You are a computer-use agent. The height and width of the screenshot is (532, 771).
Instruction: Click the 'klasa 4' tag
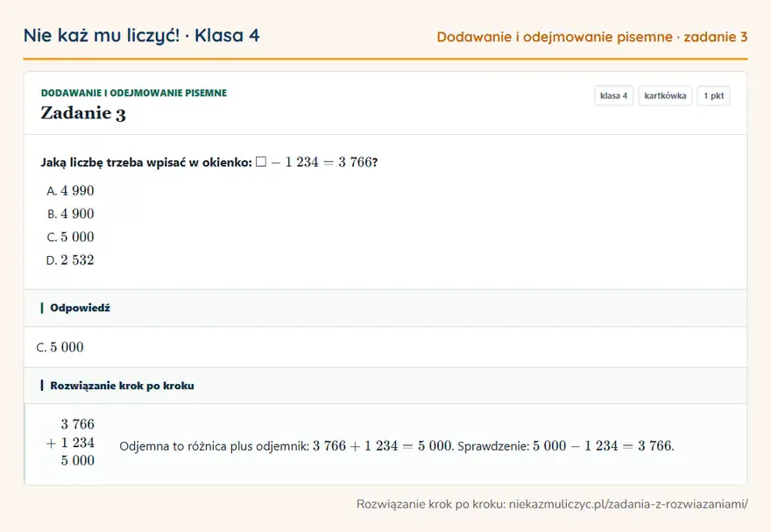coord(613,96)
